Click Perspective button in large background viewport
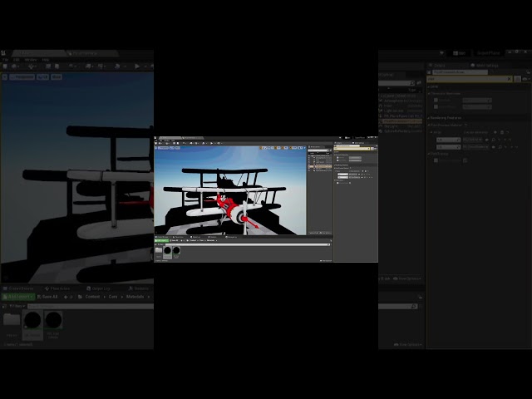 pyautogui.click(x=22, y=77)
